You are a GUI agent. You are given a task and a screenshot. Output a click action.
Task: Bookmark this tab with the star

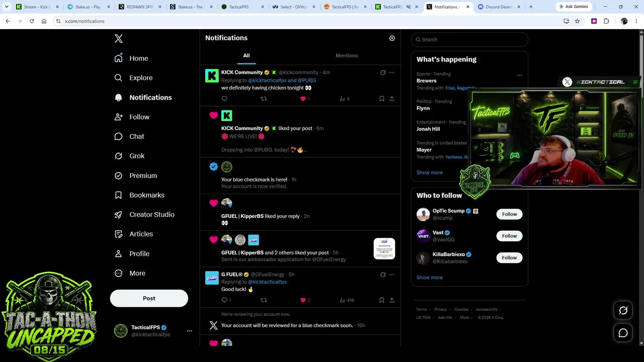click(577, 21)
